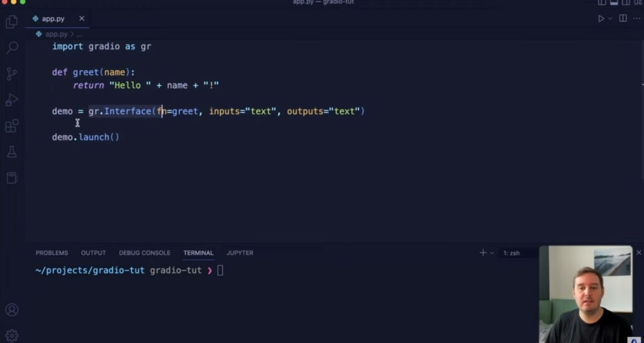Viewport: 644px width, 343px height.
Task: Focus the terminal prompt cursor
Action: 220,270
